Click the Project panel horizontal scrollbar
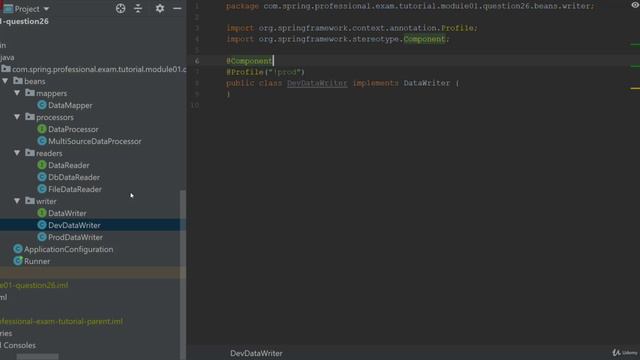The height and width of the screenshot is (360, 640). [x=38, y=357]
